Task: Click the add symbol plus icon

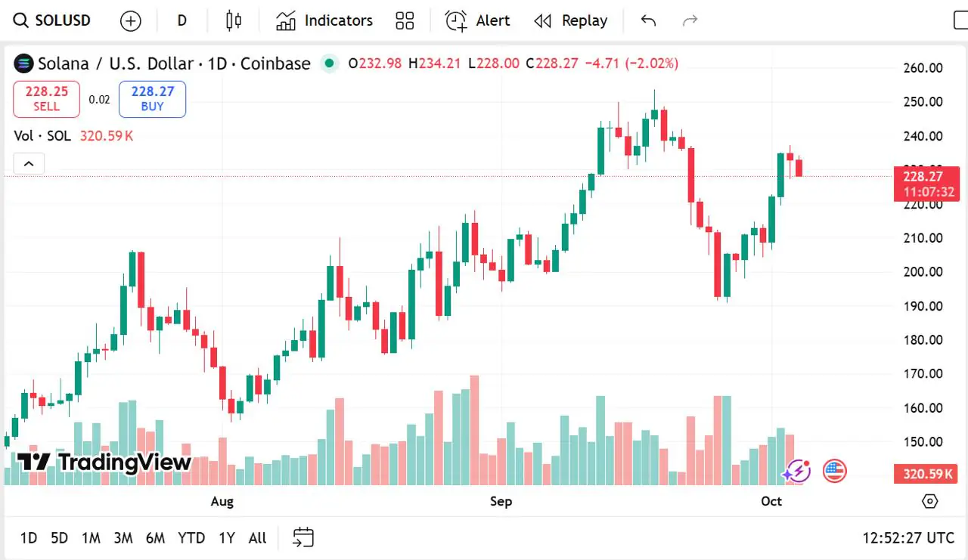Action: point(131,21)
